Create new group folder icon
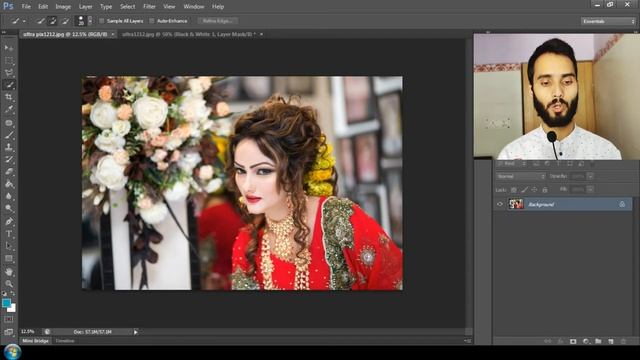This screenshot has height=360, width=640. coord(598,341)
